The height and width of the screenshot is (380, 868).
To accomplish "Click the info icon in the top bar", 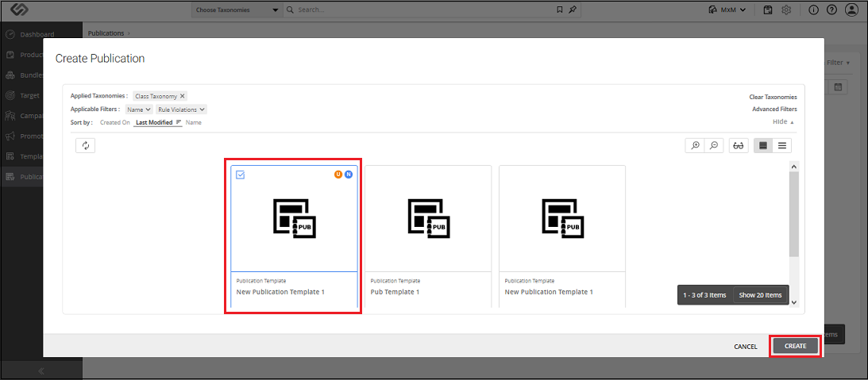I will pos(813,10).
